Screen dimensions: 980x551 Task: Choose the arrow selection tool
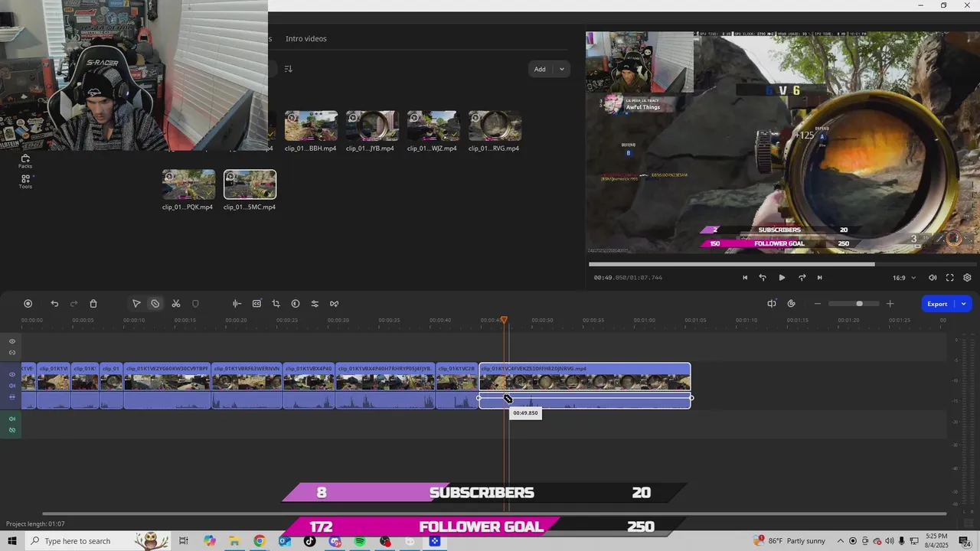tap(136, 304)
